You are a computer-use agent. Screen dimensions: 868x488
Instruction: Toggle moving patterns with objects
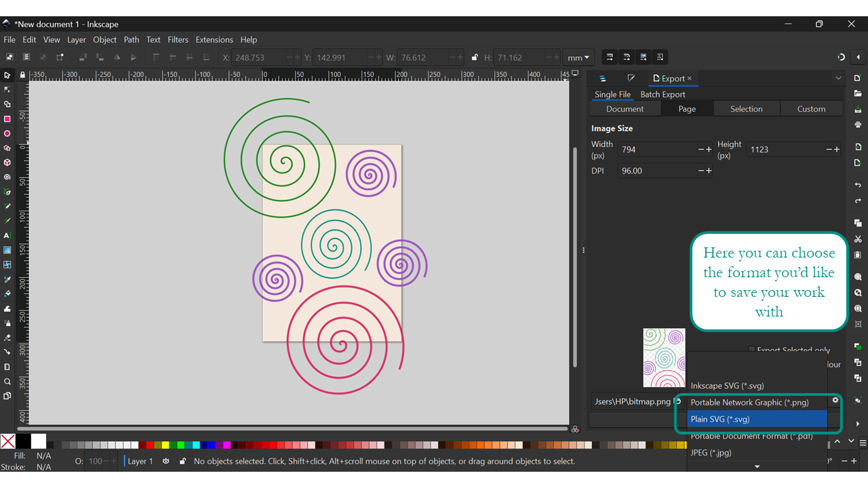point(660,58)
